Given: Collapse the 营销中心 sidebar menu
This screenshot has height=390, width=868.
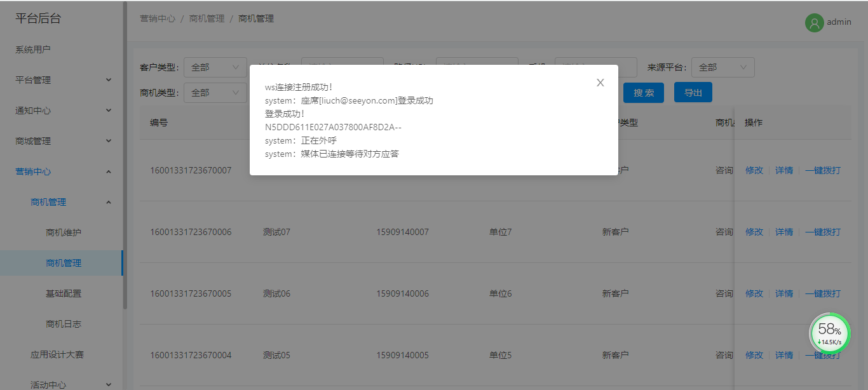Looking at the screenshot, I should [x=62, y=171].
